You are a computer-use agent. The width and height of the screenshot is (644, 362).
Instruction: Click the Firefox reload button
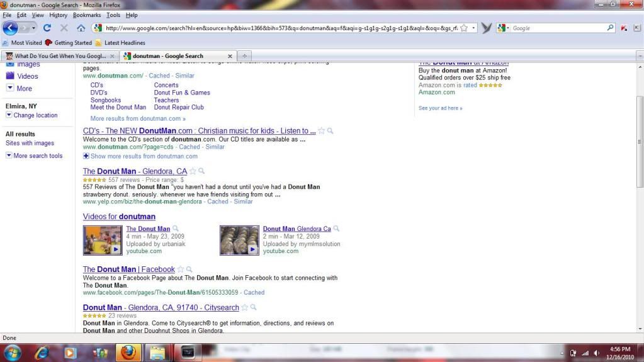(x=47, y=28)
